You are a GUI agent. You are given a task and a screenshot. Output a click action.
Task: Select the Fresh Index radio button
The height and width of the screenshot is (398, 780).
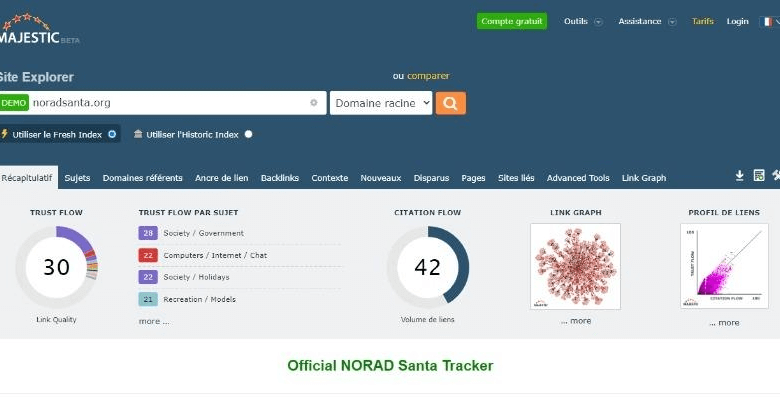(112, 134)
